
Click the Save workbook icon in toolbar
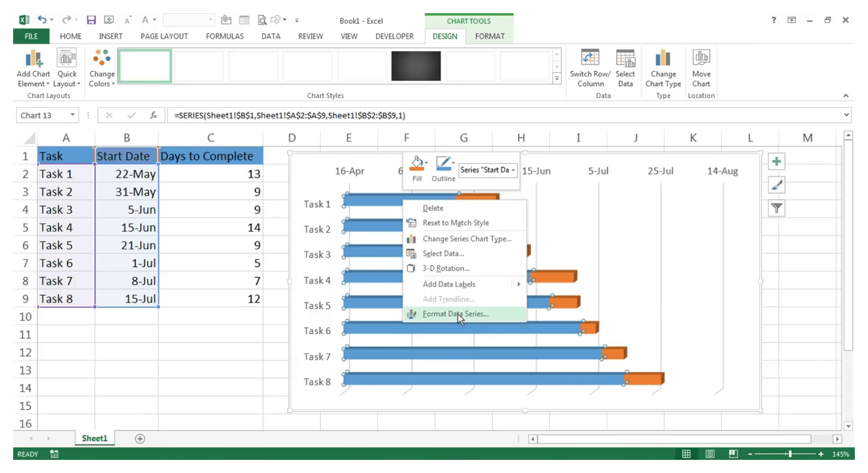pos(91,21)
